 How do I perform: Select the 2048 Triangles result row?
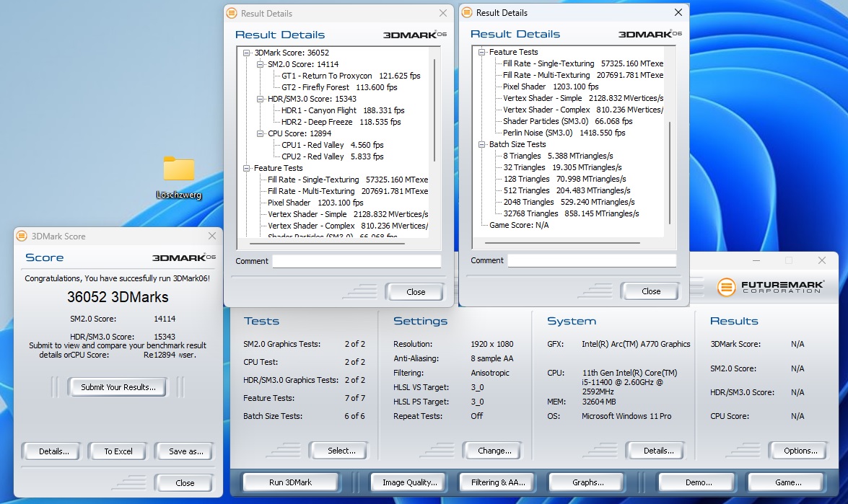[569, 202]
